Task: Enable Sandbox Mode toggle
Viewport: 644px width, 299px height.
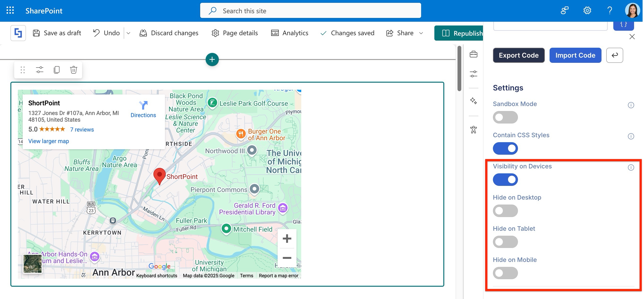Action: 505,117
